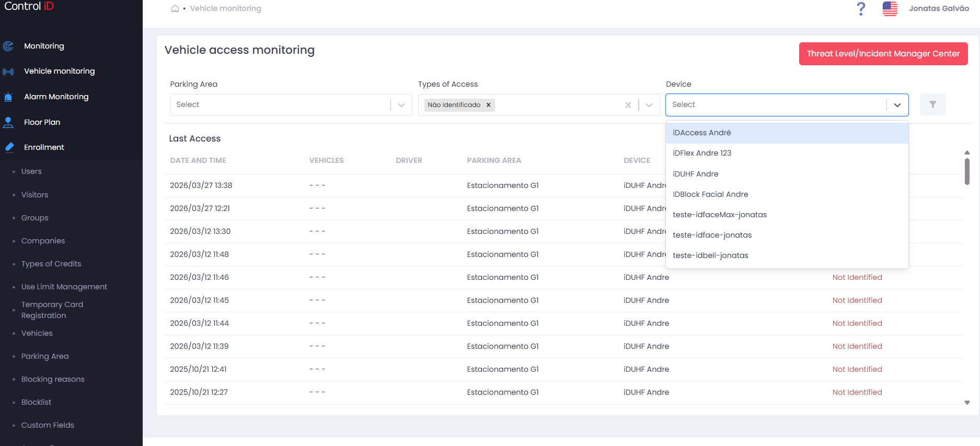Click the Monitoring radar icon in sidebar
The image size is (980, 446).
coord(8,46)
